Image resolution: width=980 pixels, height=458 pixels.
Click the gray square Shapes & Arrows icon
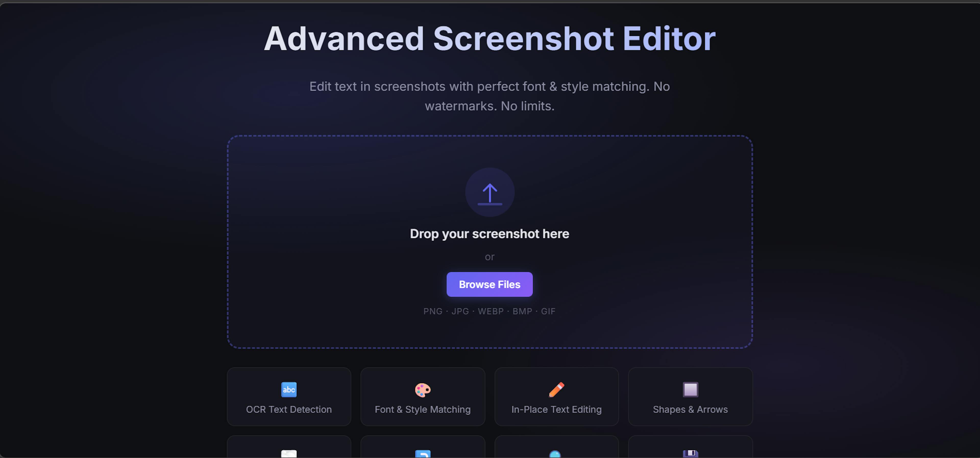tap(690, 389)
